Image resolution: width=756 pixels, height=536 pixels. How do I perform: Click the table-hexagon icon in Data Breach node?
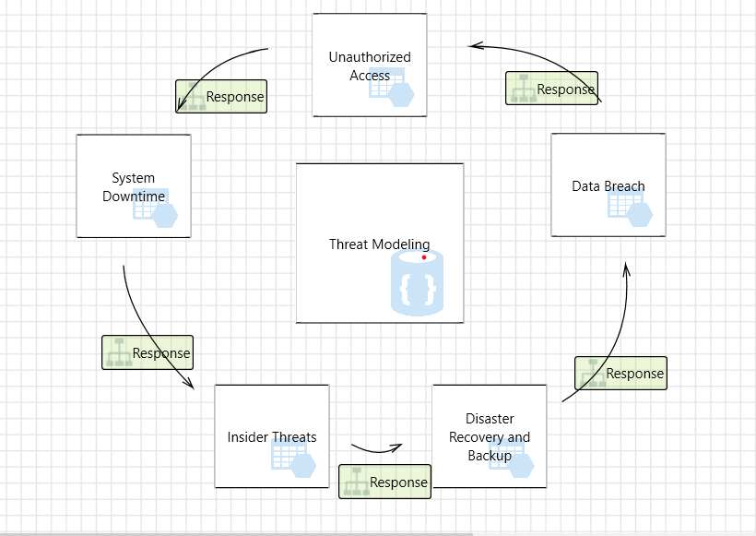click(x=631, y=207)
